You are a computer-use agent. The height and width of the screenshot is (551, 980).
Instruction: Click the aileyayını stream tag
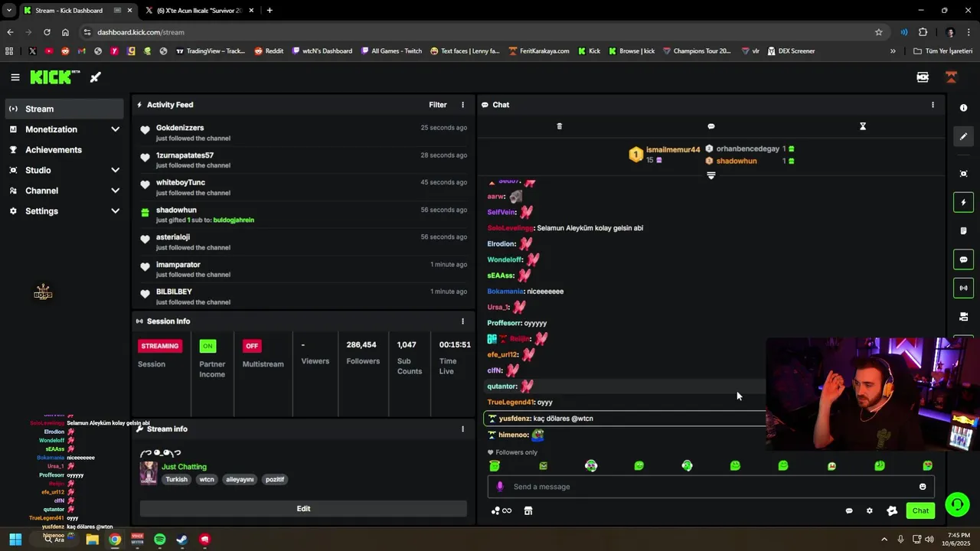click(x=240, y=480)
